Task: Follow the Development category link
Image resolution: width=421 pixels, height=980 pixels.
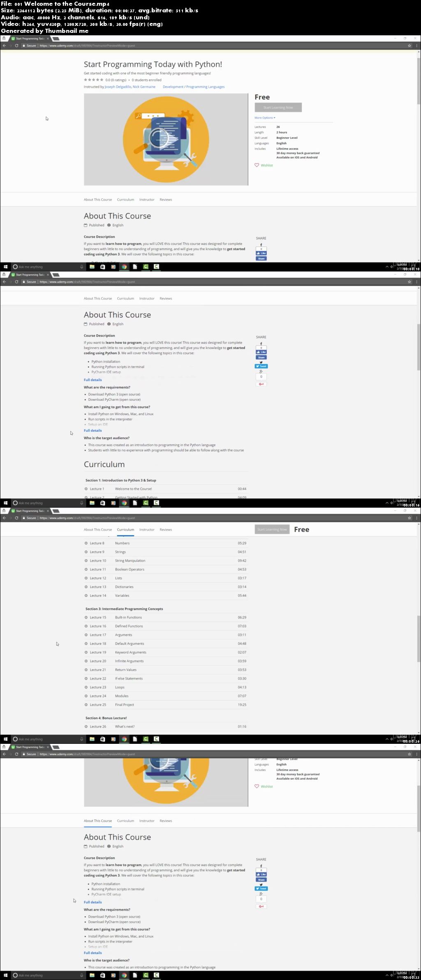Action: (x=173, y=87)
